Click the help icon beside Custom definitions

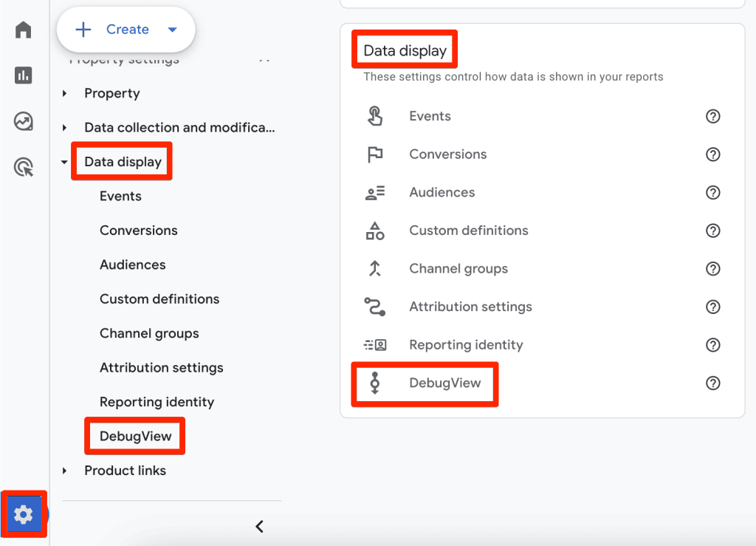(x=712, y=231)
